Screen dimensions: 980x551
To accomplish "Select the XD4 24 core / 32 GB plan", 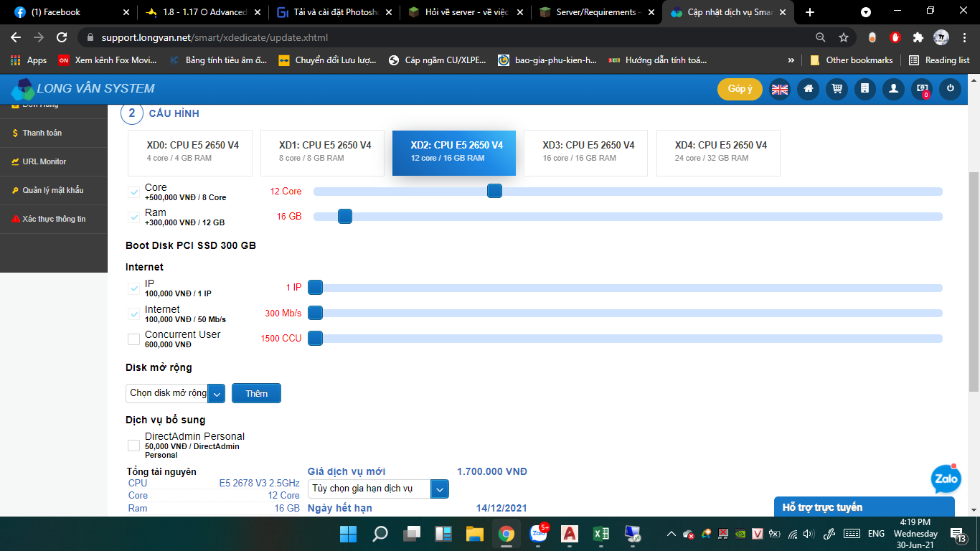I will tap(718, 153).
